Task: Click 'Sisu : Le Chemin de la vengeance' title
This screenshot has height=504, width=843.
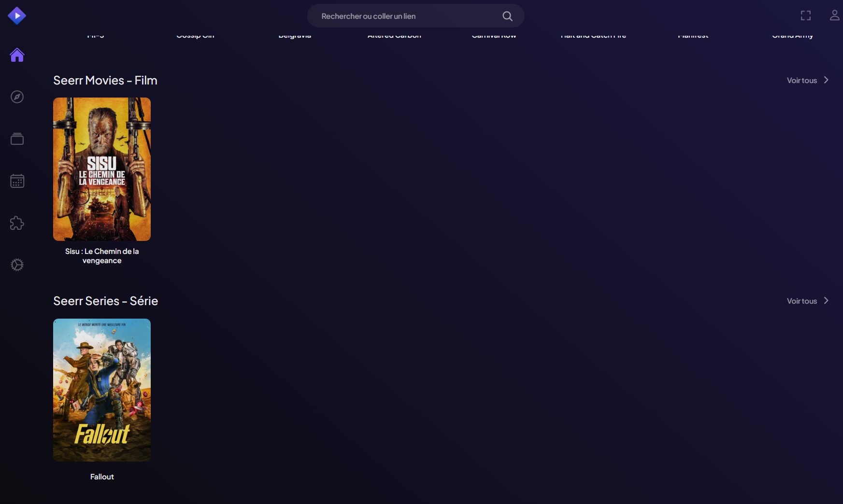Action: tap(102, 256)
